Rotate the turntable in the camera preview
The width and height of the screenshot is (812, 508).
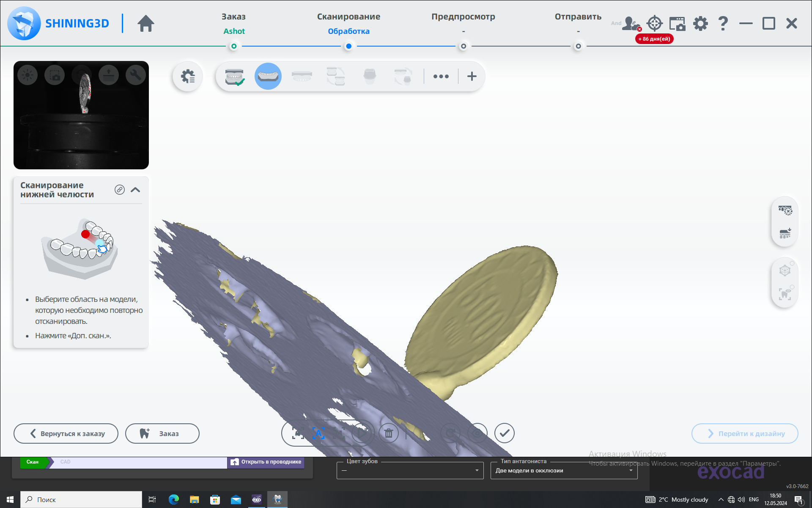[x=82, y=75]
